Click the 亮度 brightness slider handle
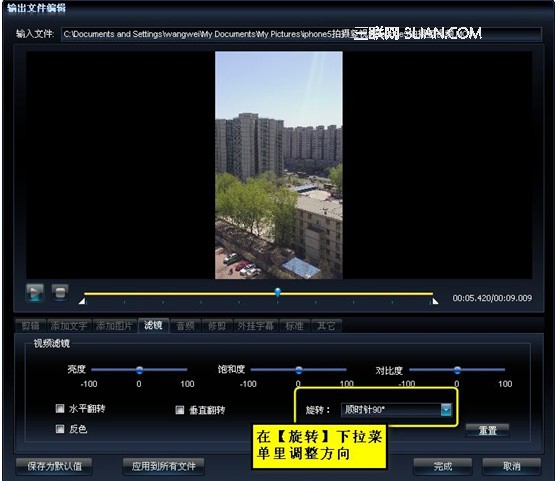555x481 pixels. 139,370
